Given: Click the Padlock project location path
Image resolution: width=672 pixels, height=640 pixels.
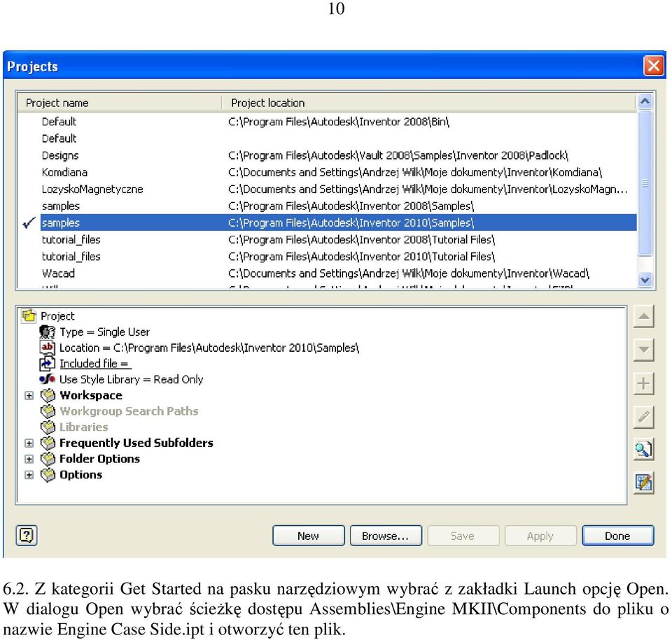Looking at the screenshot, I should coord(398,155).
